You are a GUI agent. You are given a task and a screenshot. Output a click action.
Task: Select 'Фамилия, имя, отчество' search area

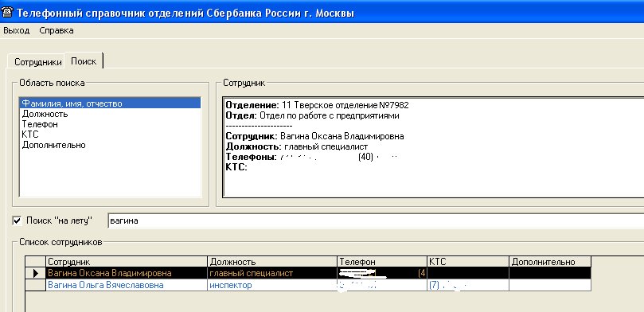coord(110,103)
